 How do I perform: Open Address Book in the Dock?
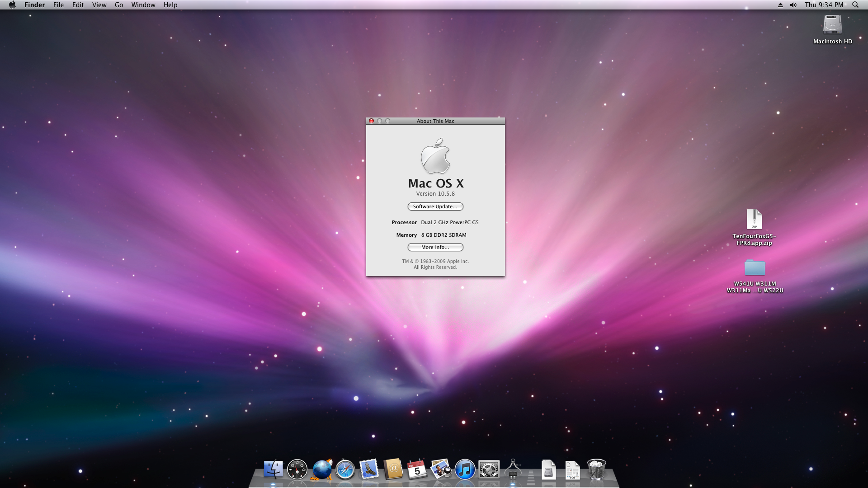tap(393, 469)
